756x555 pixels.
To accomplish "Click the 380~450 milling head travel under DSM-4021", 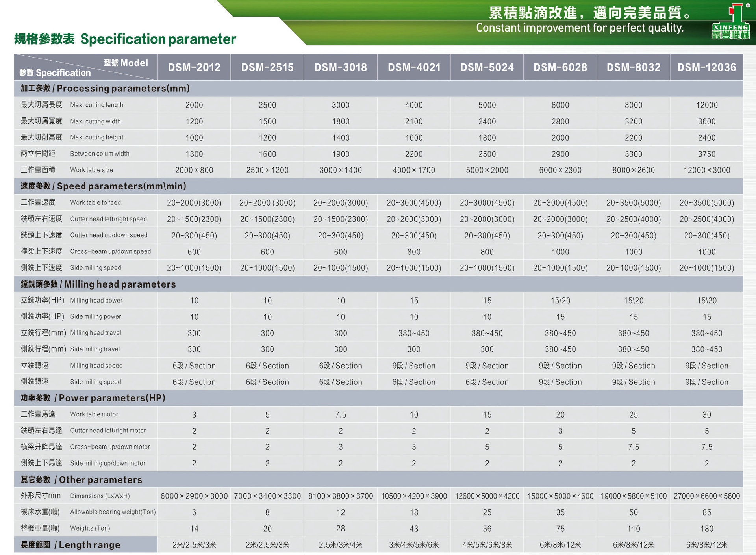I will (x=414, y=334).
